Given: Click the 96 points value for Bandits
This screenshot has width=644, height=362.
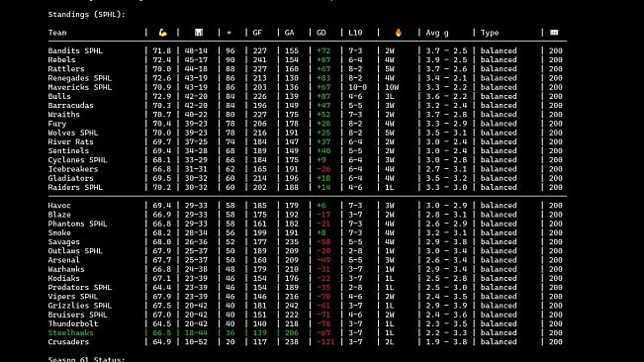Looking at the screenshot, I should [230, 50].
